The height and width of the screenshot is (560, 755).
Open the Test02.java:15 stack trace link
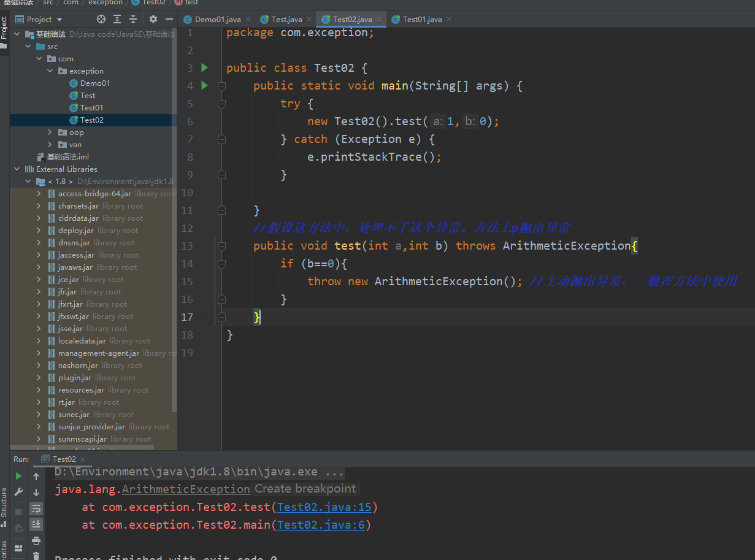(324, 507)
